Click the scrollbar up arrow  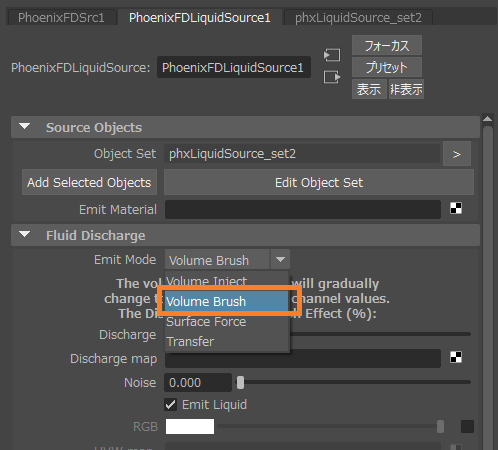pyautogui.click(x=487, y=119)
